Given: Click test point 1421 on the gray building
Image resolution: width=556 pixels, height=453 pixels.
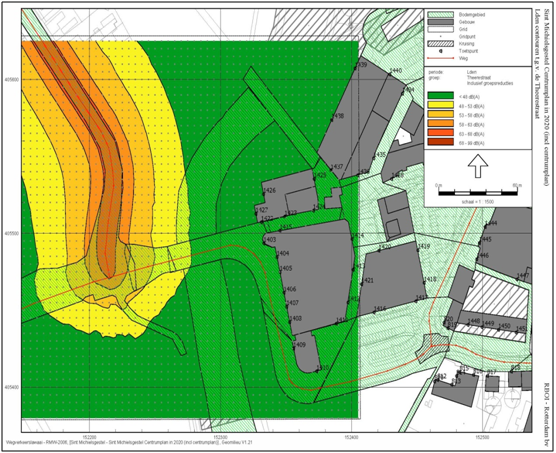Looking at the screenshot, I should (x=367, y=281).
